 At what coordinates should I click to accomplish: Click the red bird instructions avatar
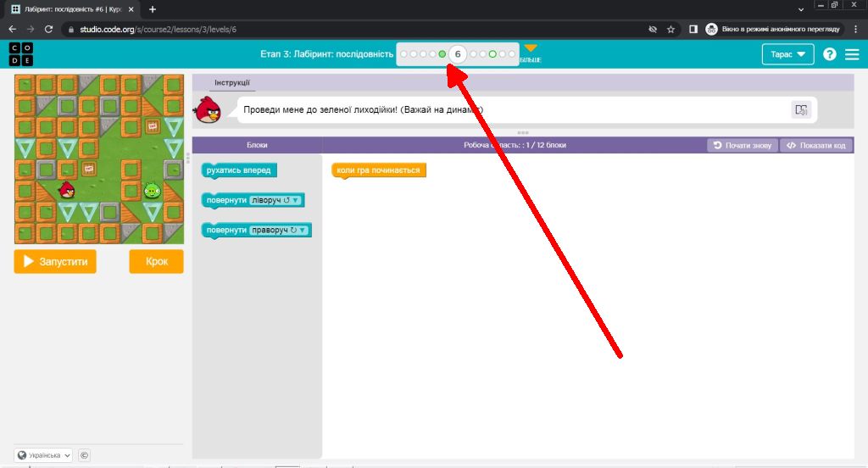pyautogui.click(x=209, y=109)
